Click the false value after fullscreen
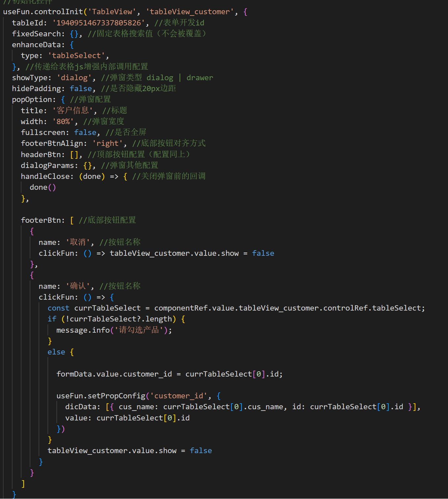Viewport: 448px width, 499px height. tap(85, 133)
